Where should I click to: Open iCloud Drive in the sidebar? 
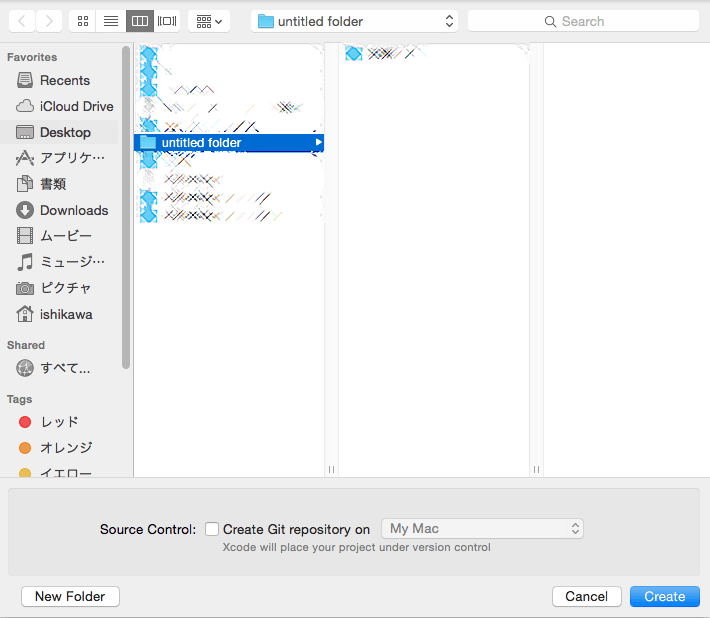[x=59, y=106]
